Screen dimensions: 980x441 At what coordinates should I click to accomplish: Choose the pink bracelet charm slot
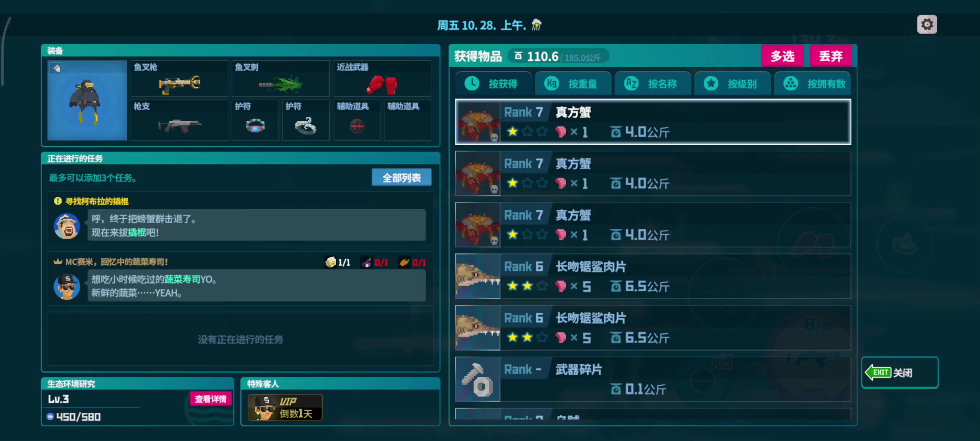(255, 120)
